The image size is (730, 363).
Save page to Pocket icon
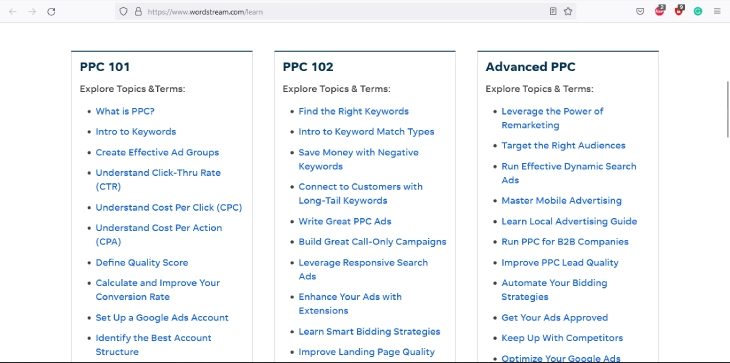[640, 12]
